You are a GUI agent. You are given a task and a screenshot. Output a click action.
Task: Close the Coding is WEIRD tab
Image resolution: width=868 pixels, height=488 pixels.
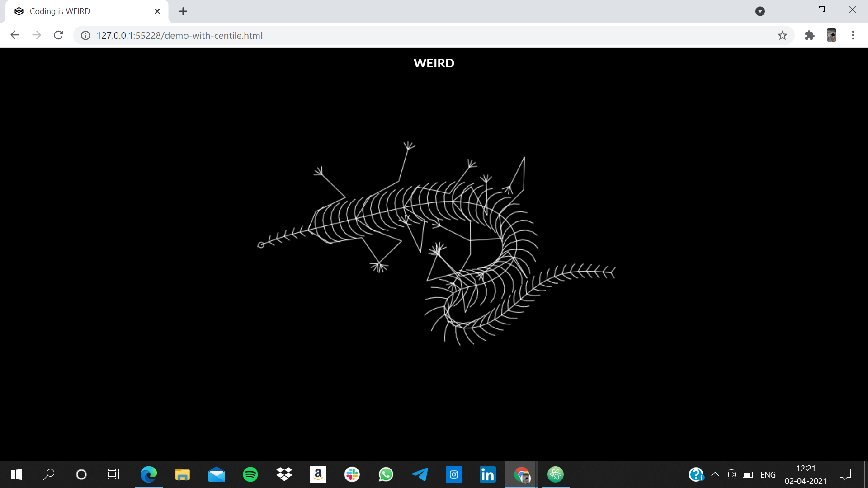tap(157, 11)
